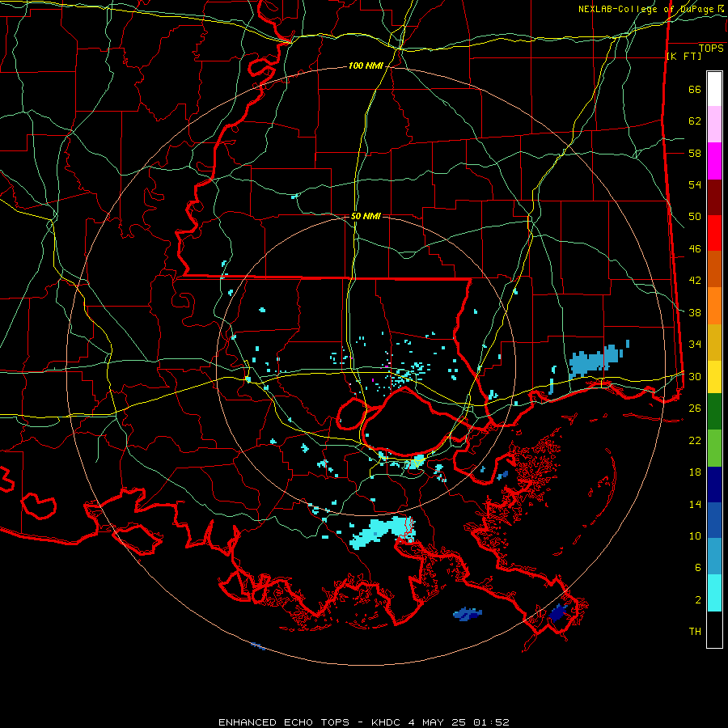728x728 pixels.
Task: Click the KHDC station identifier in the footer
Action: click(x=387, y=722)
